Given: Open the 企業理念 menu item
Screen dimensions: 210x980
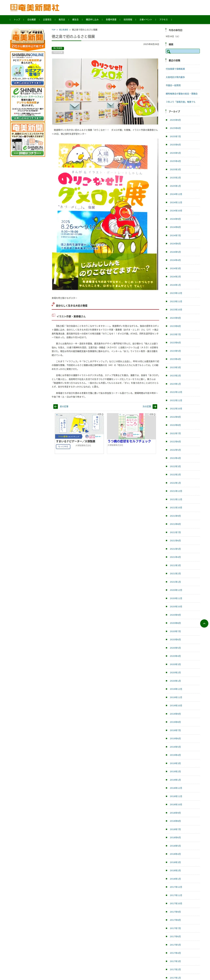Looking at the screenshot, I should (47, 19).
